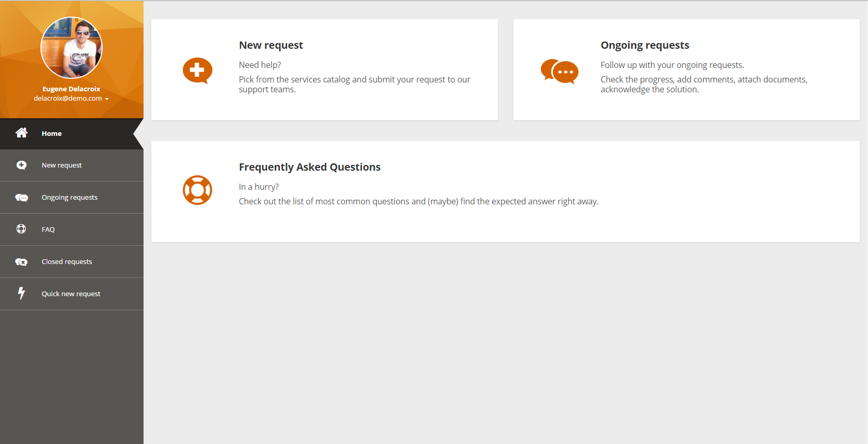Click the Home house icon in sidebar
The width and height of the screenshot is (868, 444).
[x=21, y=133]
